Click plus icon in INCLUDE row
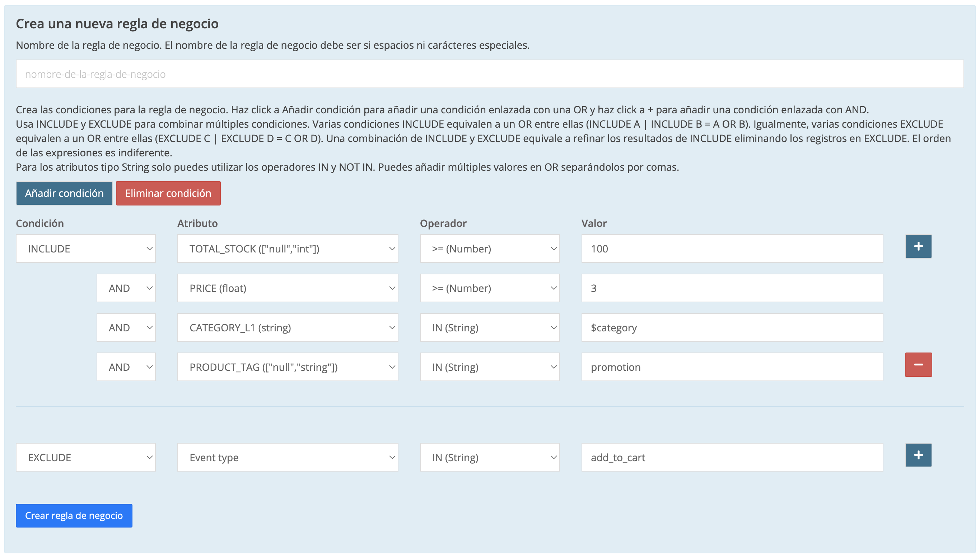The image size is (980, 558). (918, 246)
